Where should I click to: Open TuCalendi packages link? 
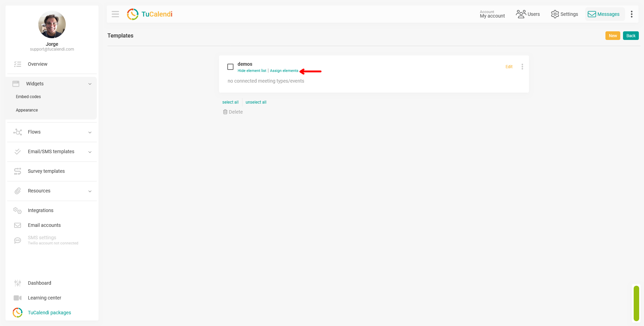[49, 313]
